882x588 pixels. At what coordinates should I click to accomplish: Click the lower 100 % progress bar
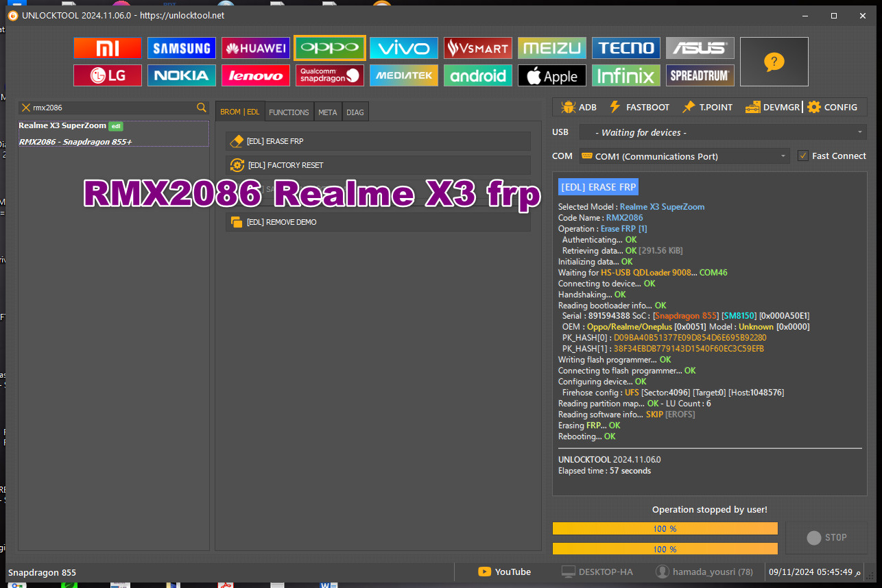665,548
